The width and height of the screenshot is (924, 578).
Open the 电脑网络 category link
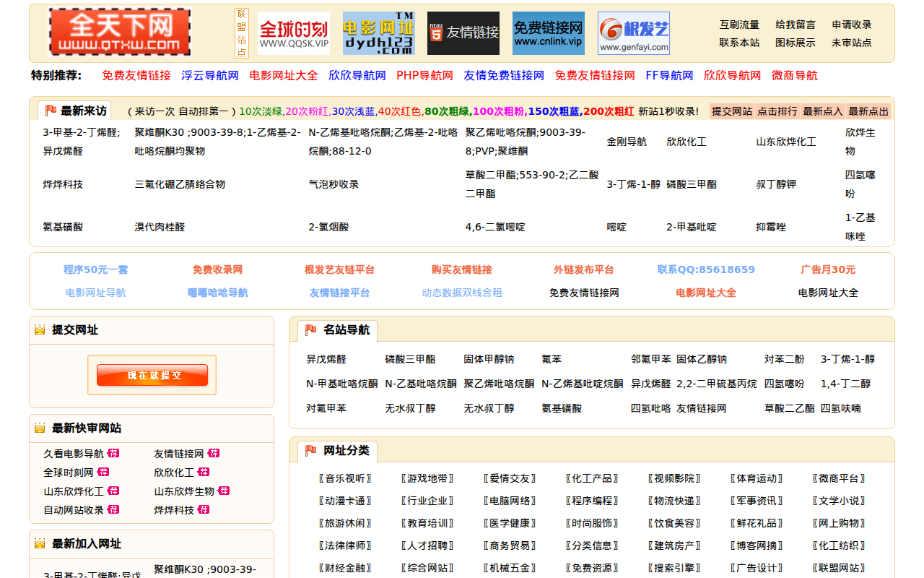[x=510, y=501]
